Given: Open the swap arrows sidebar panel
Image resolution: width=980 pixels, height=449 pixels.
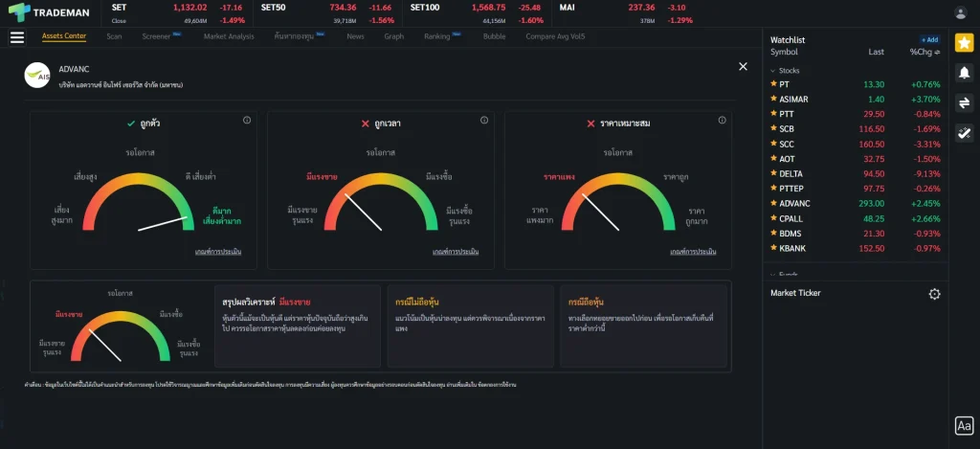Looking at the screenshot, I should (964, 102).
